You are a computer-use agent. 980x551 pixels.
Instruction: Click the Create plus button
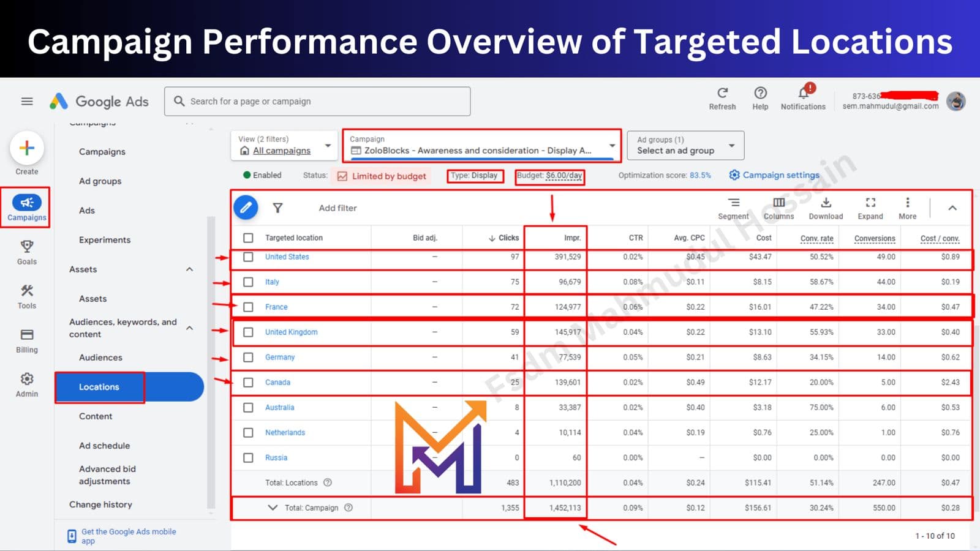pyautogui.click(x=27, y=148)
